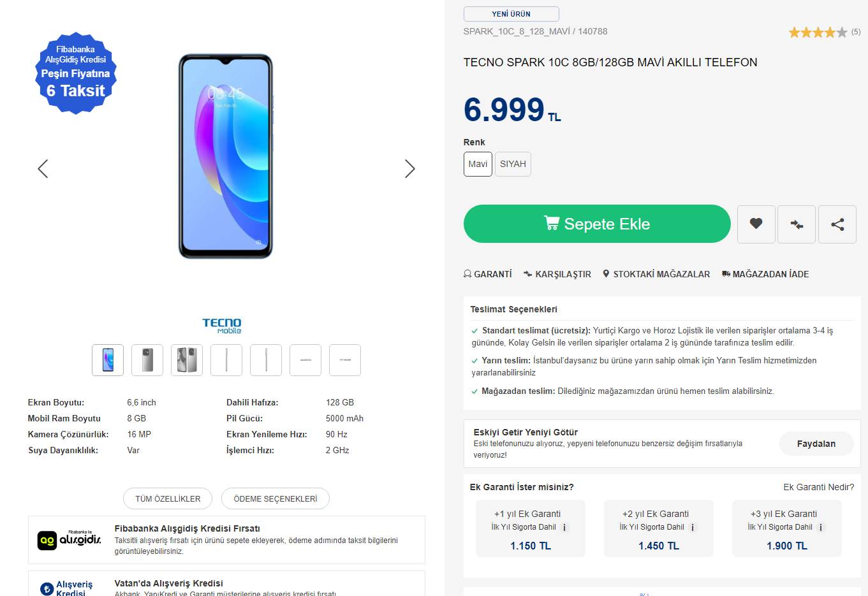
Task: Select the second product thumbnail showing phone back
Action: (x=147, y=360)
